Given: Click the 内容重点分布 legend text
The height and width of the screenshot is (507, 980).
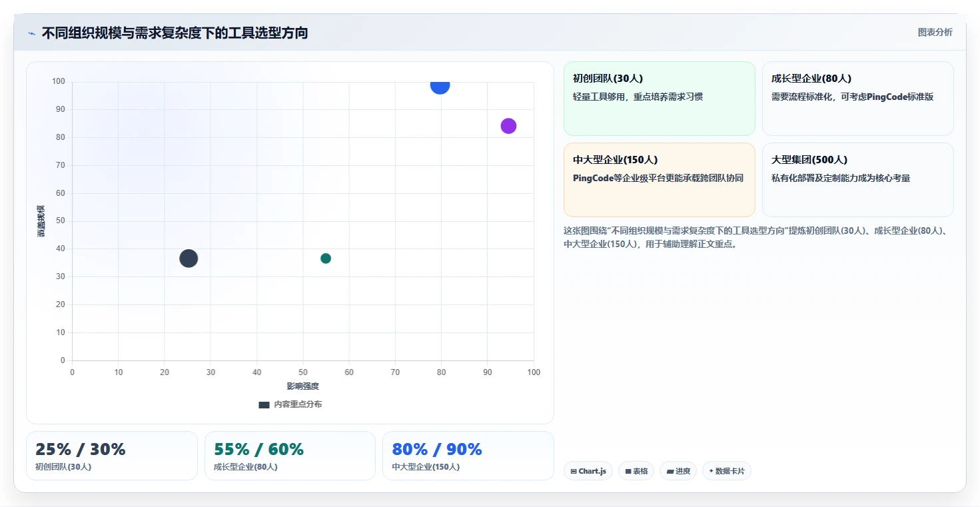Looking at the screenshot, I should [x=298, y=404].
